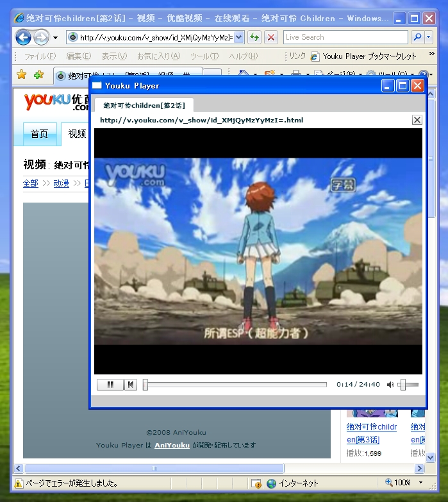The height and width of the screenshot is (502, 448).
Task: Maximize the Youku Player window
Action: tap(402, 86)
